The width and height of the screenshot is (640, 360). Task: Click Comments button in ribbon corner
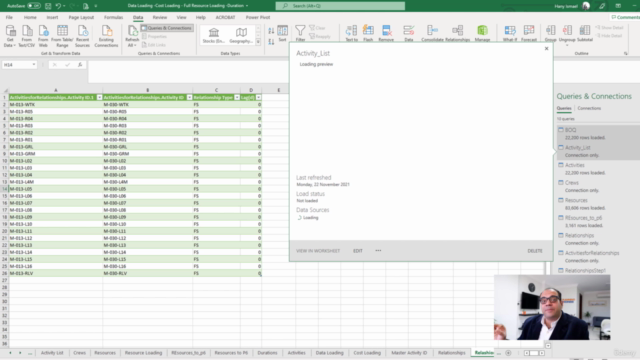tap(625, 17)
